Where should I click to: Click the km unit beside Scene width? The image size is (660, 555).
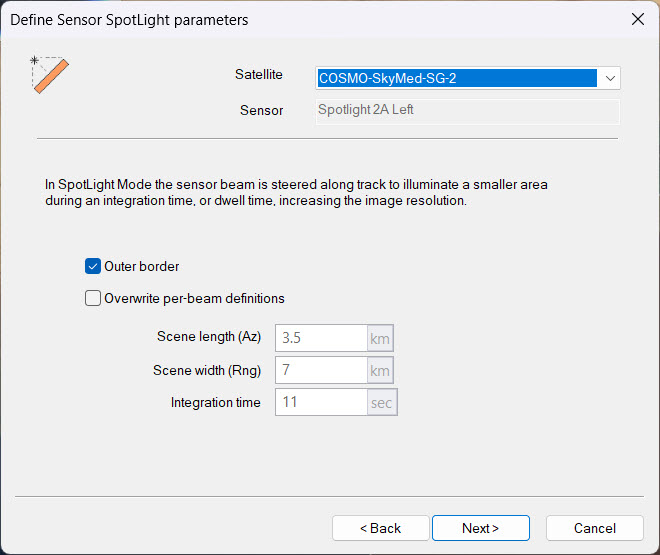(x=381, y=370)
